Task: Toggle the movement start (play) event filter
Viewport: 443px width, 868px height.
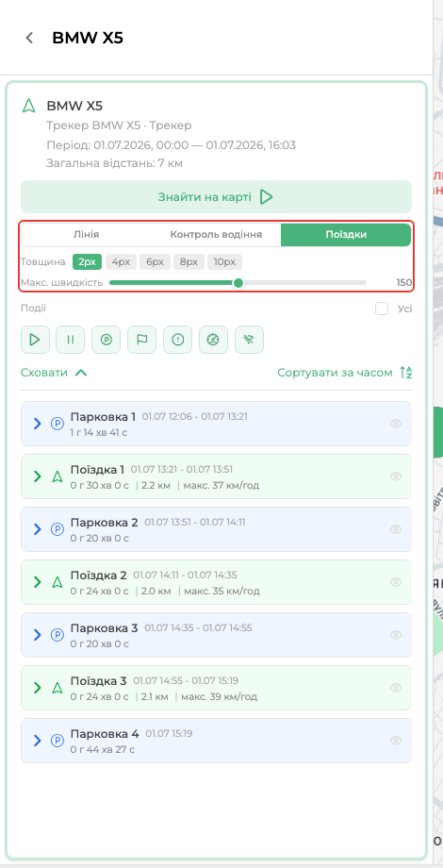Action: tap(36, 340)
